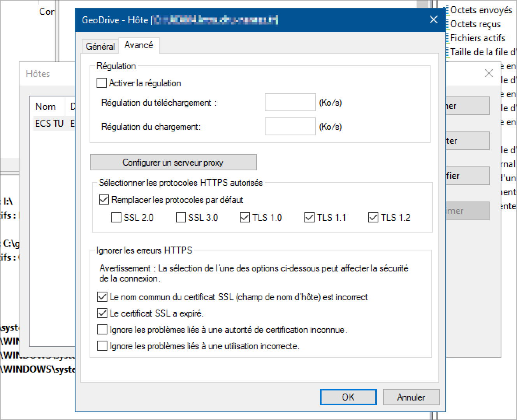Image resolution: width=517 pixels, height=420 pixels.
Task: Switch to the Général tab
Action: coord(100,46)
